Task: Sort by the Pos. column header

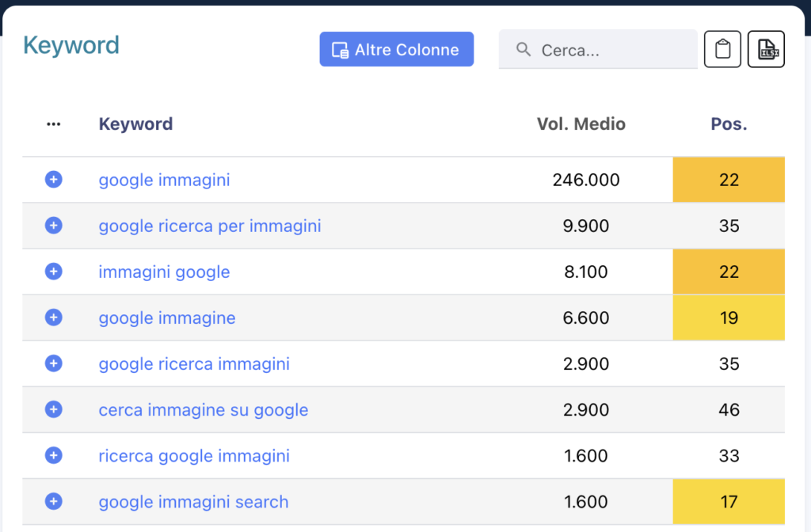Action: (x=729, y=124)
